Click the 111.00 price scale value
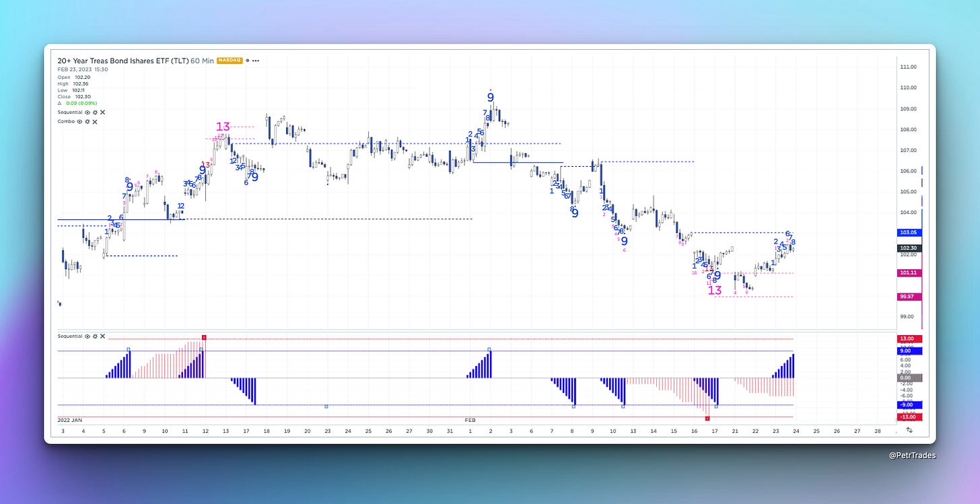This screenshot has width=980, height=504. tap(908, 67)
